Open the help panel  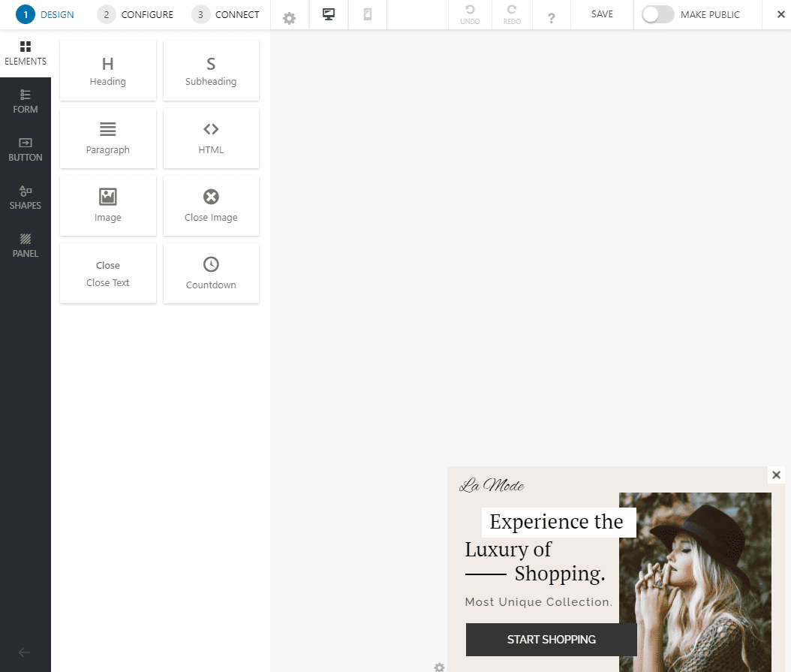pyautogui.click(x=551, y=14)
